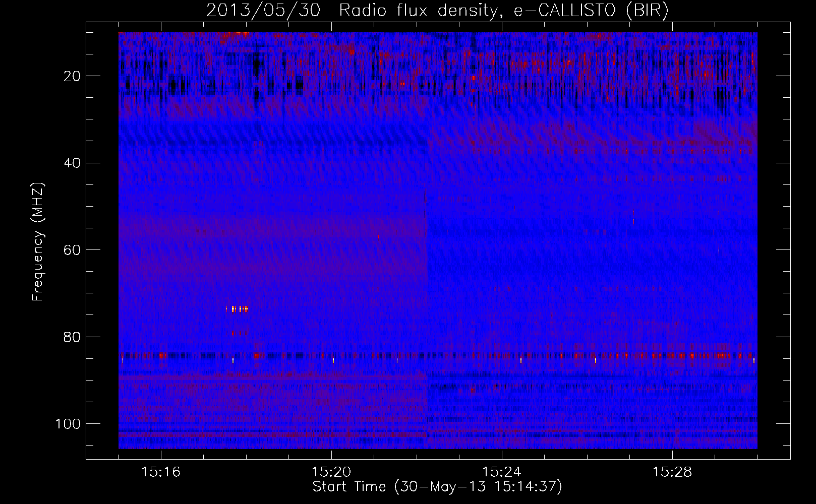Click the plot title '2013/05/30 Radio flux density, e-CALLISTO (BIR)'
Screen dimensions: 816x504
(437, 11)
